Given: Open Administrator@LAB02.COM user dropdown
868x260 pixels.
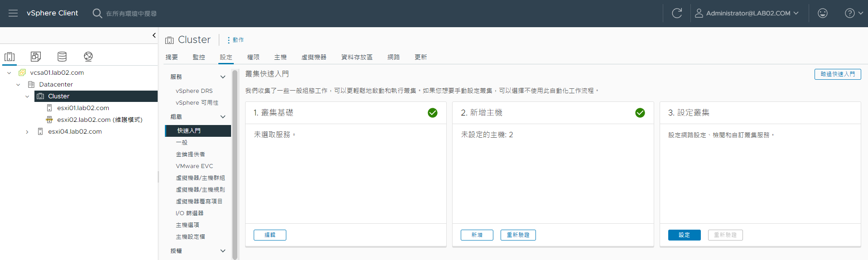Looking at the screenshot, I should point(747,13).
